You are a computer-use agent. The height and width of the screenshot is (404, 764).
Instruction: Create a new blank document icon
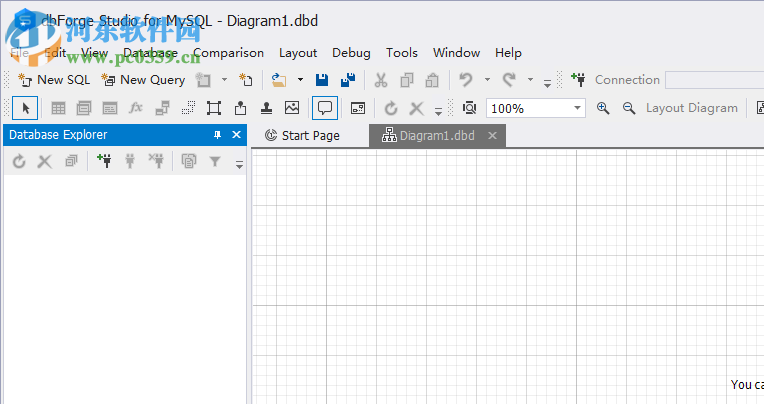click(246, 80)
